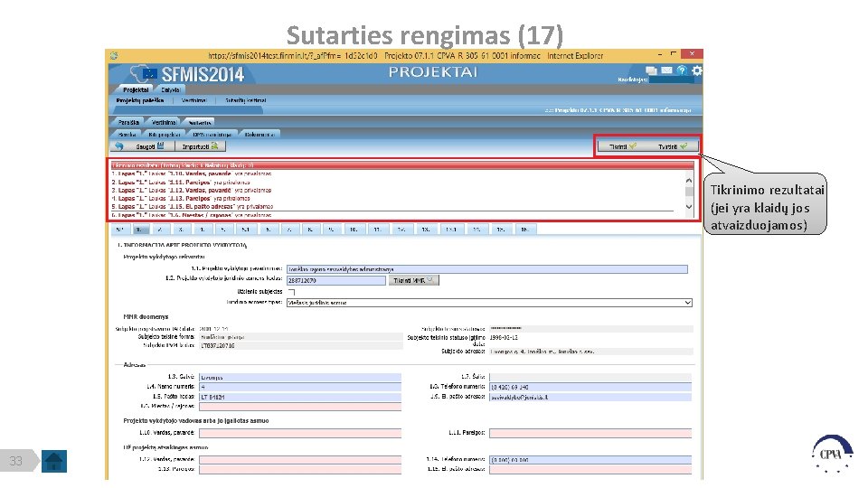Image resolution: width=868 pixels, height=488 pixels.
Task: Click error row mentioning 1.6. Miestas / rajonas
Action: pos(192,215)
